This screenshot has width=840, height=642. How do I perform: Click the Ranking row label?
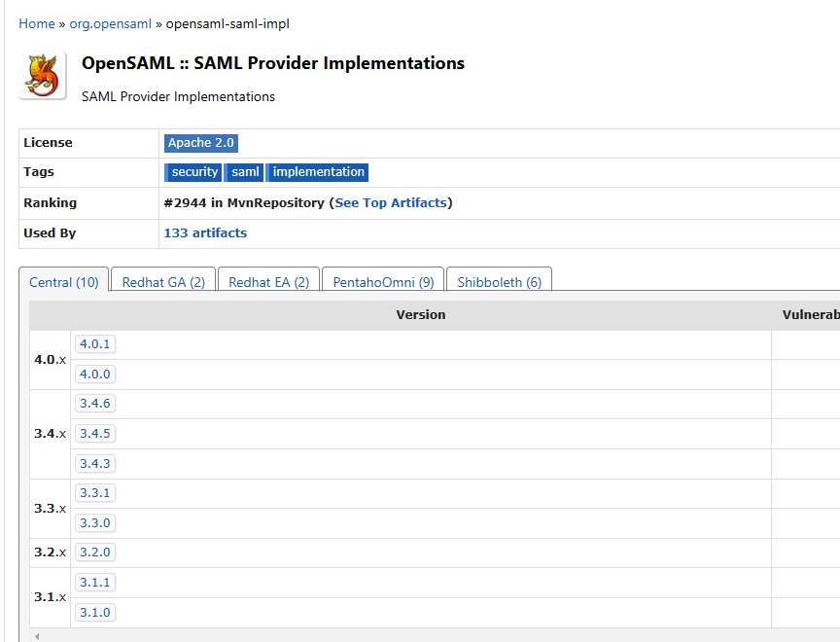pos(50,203)
